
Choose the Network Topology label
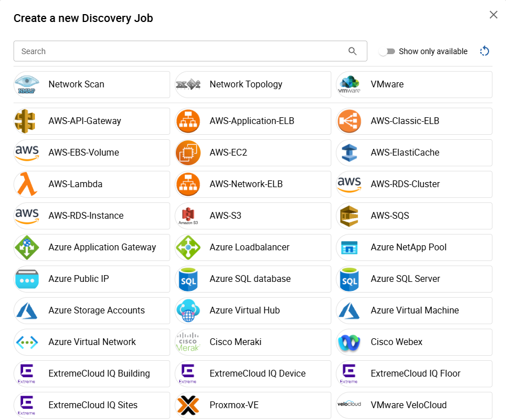246,84
